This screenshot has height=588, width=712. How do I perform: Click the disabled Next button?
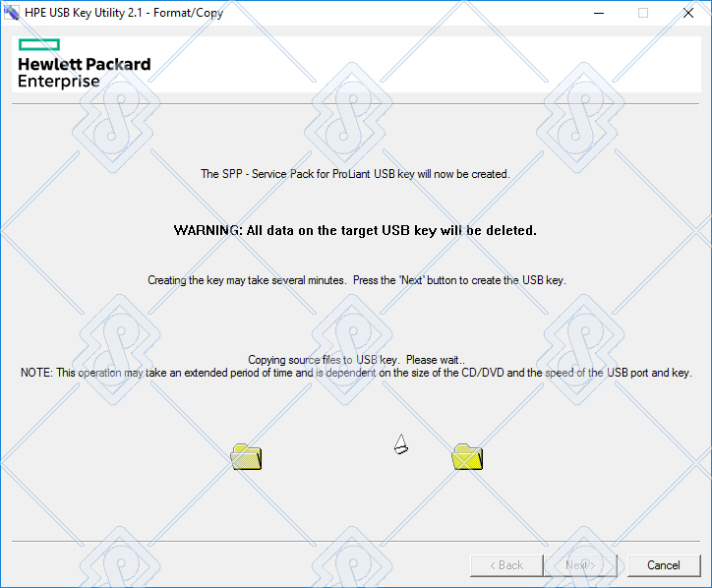580,565
